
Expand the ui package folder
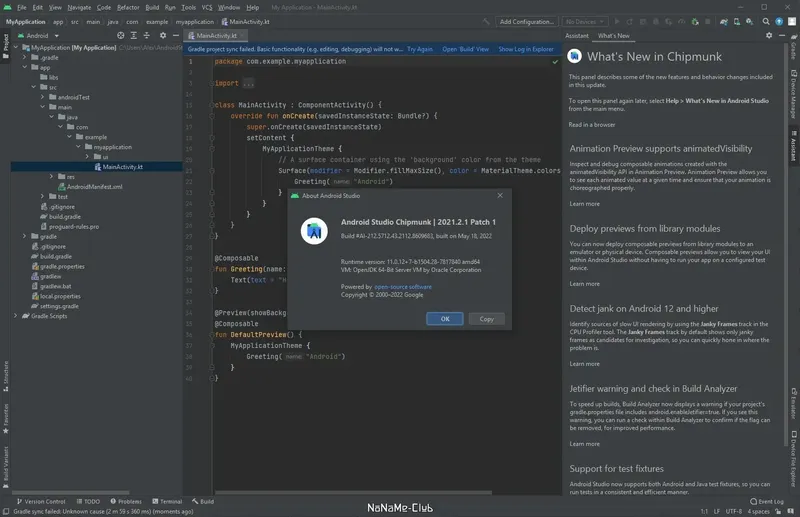[87, 157]
